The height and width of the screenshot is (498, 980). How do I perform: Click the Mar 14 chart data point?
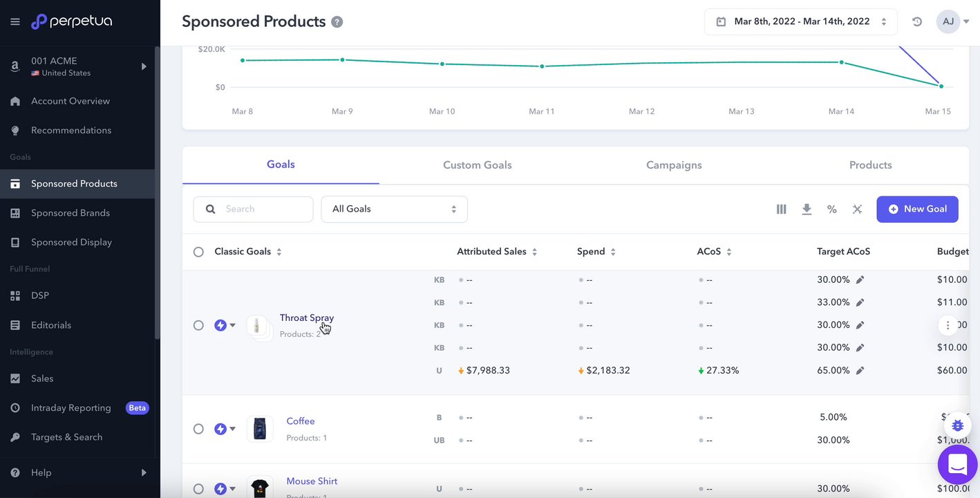tap(842, 62)
